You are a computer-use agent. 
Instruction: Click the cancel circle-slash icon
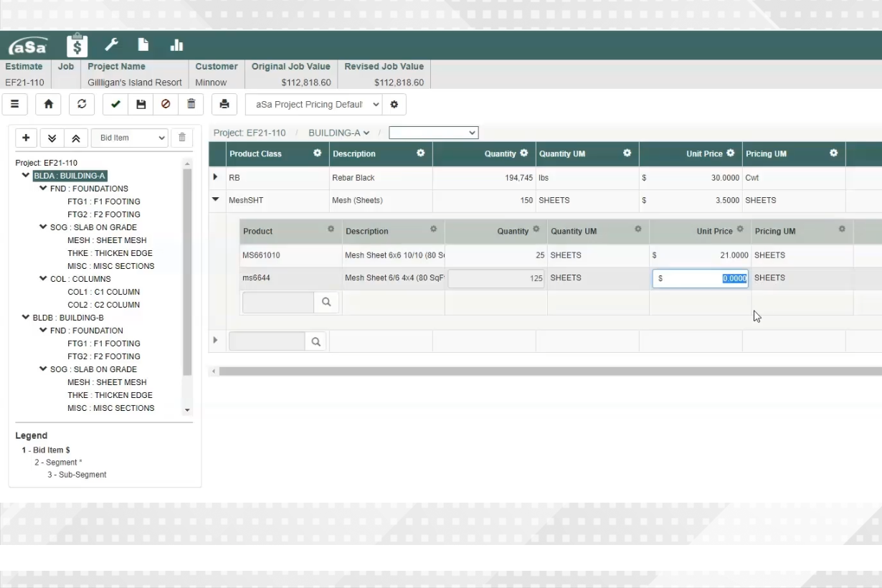click(166, 104)
